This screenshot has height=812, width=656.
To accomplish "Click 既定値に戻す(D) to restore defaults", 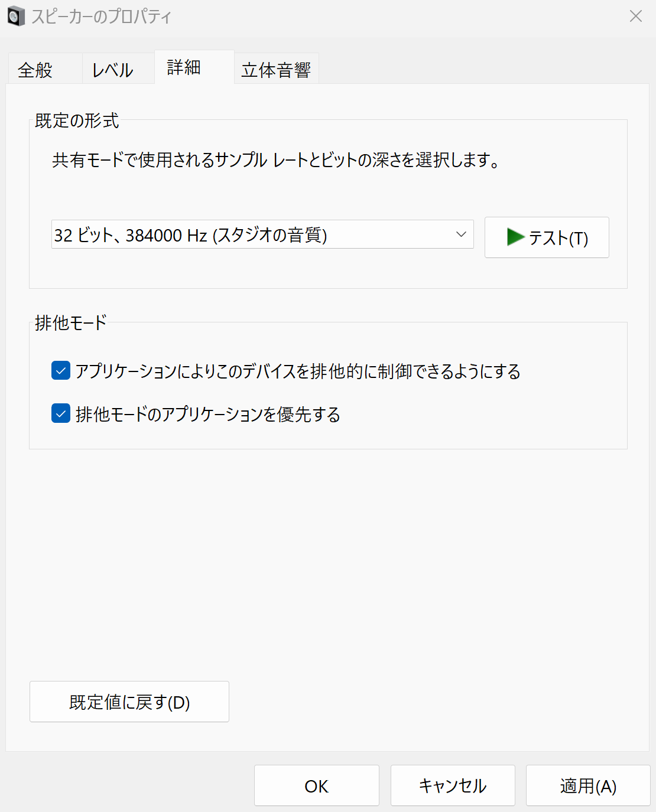I will tap(129, 702).
